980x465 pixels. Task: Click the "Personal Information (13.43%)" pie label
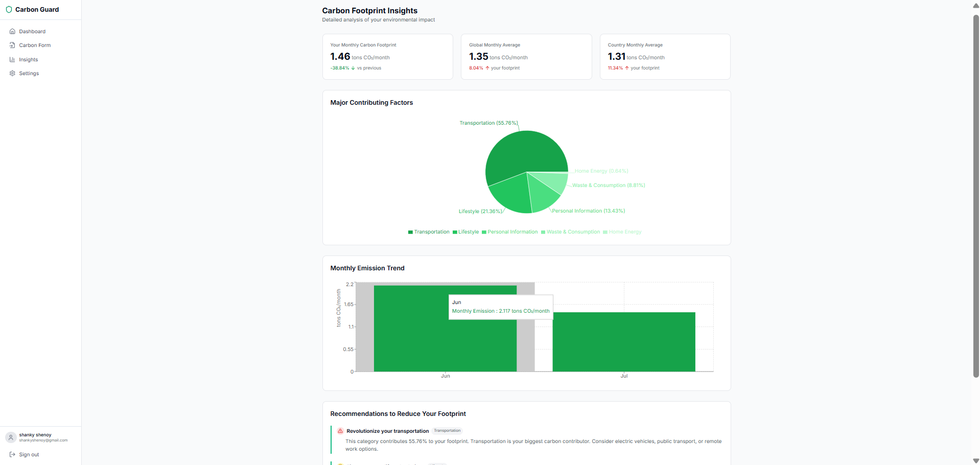click(589, 211)
